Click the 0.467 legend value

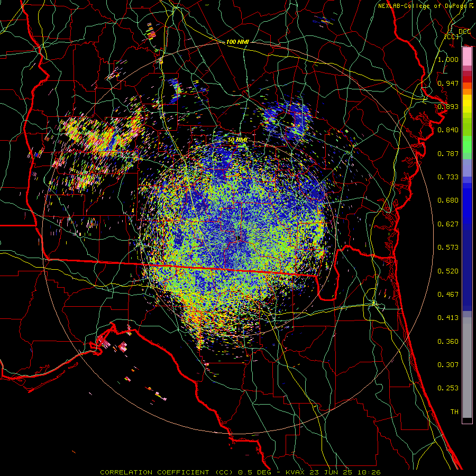[448, 295]
